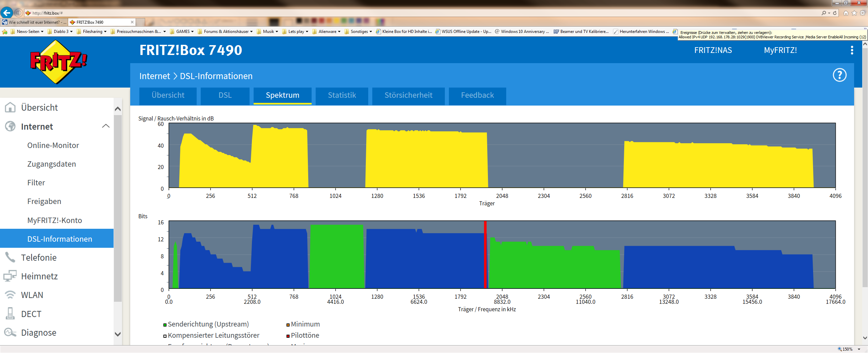Click the WLAN wireless signal icon
The height and width of the screenshot is (353, 868).
[10, 295]
